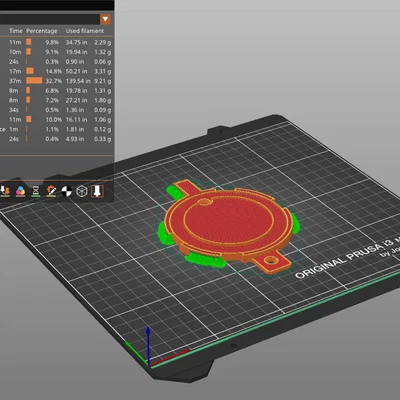Image resolution: width=400 pixels, height=400 pixels.
Task: Click the Time column header
Action: click(x=16, y=31)
